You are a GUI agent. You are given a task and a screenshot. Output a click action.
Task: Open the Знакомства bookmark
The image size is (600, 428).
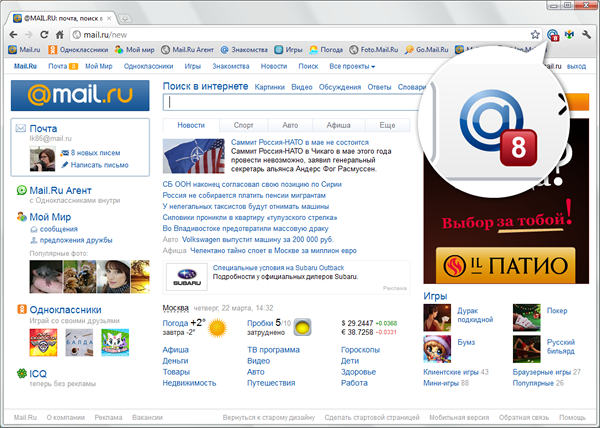(244, 50)
